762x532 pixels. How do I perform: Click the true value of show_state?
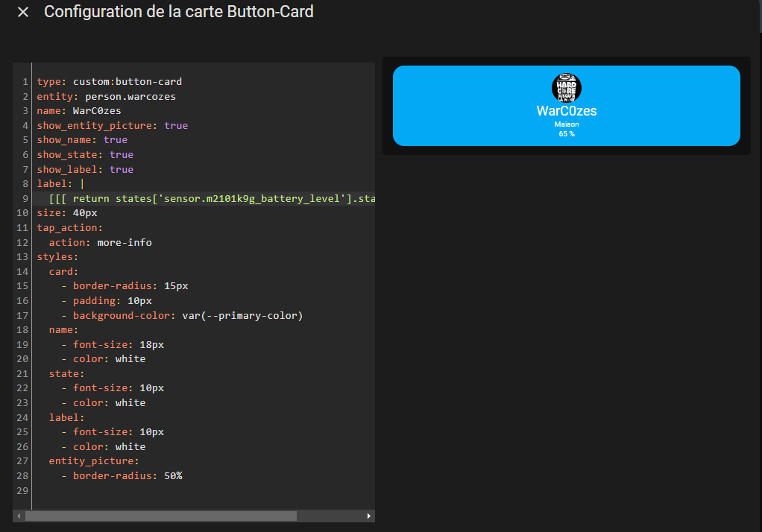click(x=122, y=155)
